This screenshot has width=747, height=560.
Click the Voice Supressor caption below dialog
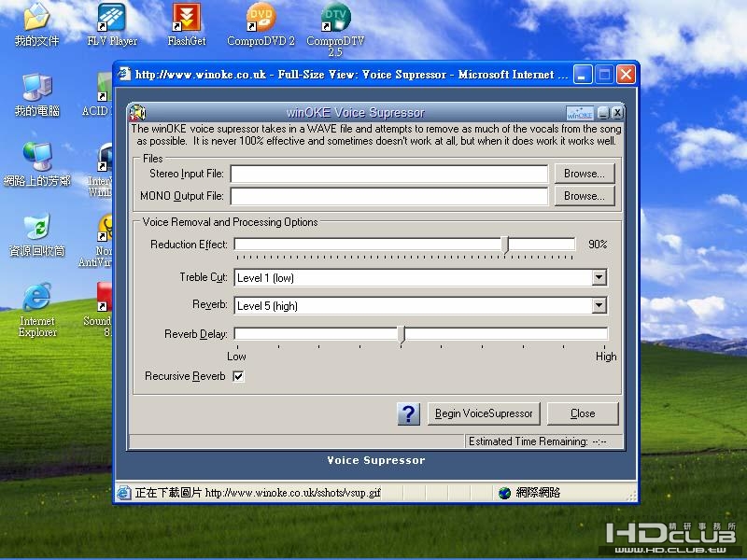pyautogui.click(x=376, y=460)
